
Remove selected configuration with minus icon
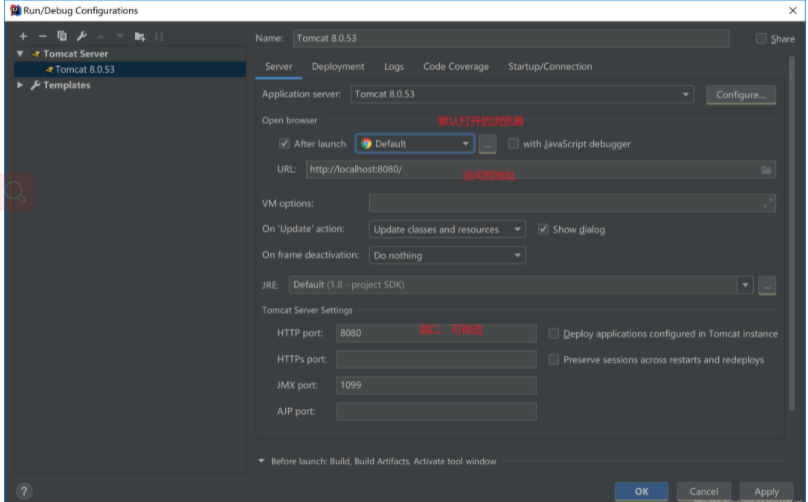[43, 36]
